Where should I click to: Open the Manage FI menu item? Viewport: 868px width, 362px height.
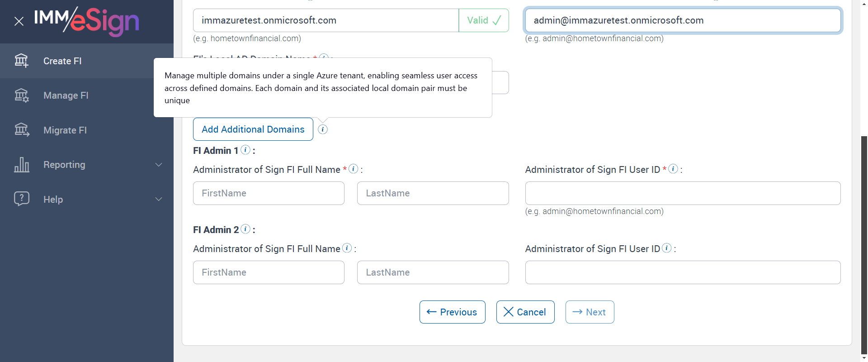pyautogui.click(x=66, y=95)
